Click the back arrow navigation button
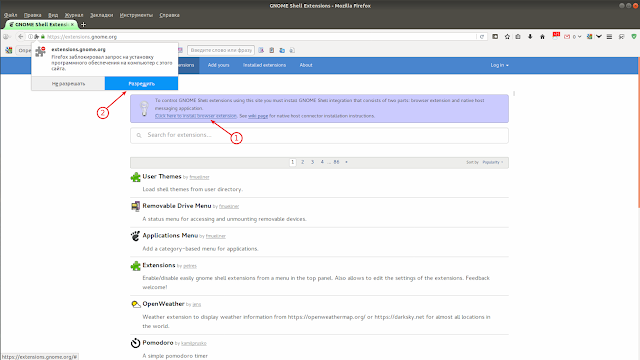This screenshot has height=360, width=640. click(x=20, y=37)
